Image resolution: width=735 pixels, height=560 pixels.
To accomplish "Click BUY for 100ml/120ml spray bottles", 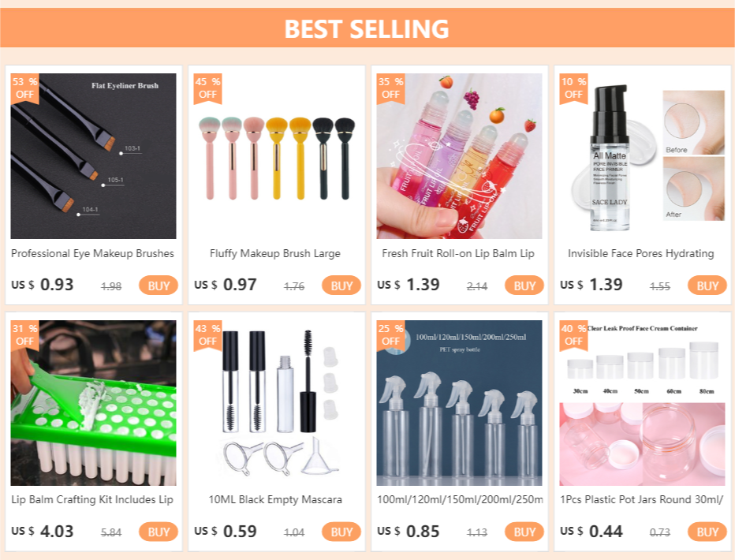I will click(524, 532).
